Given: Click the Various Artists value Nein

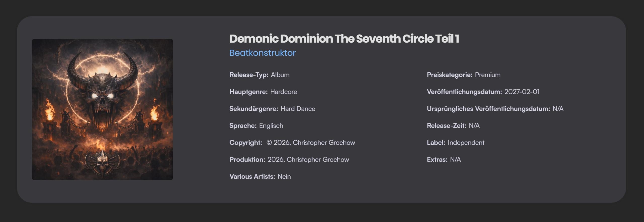Looking at the screenshot, I should click(x=284, y=176).
